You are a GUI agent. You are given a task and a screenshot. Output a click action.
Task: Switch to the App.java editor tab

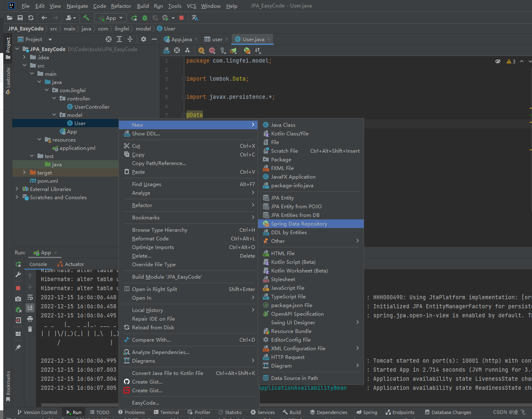[181, 39]
